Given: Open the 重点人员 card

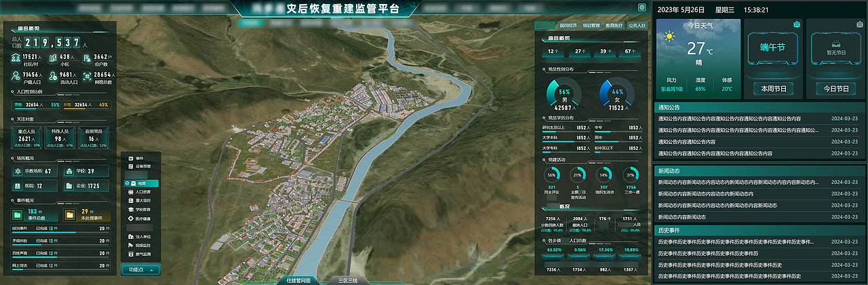Looking at the screenshot, I should coord(26,138).
